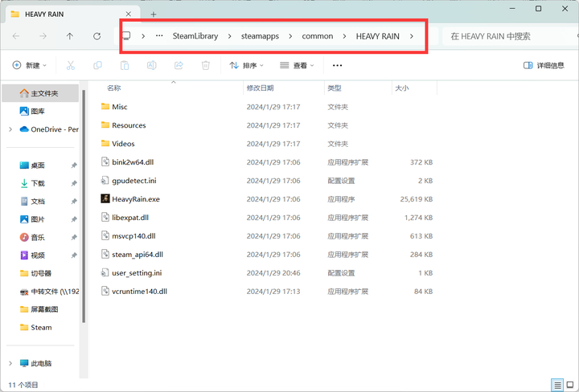Open the 屏幕截图 folder in sidebar
This screenshot has width=579, height=392.
tap(41, 309)
